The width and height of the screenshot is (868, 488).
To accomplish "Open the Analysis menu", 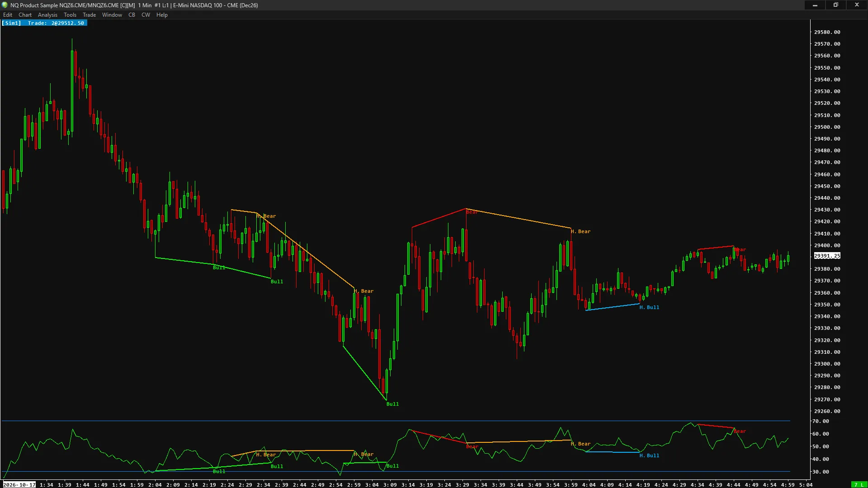I will click(47, 15).
